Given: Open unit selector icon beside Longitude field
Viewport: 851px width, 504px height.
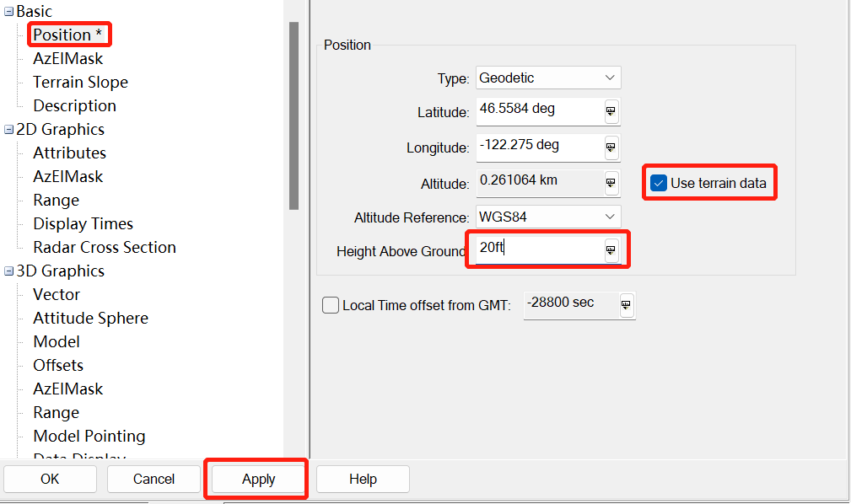Looking at the screenshot, I should coord(611,147).
